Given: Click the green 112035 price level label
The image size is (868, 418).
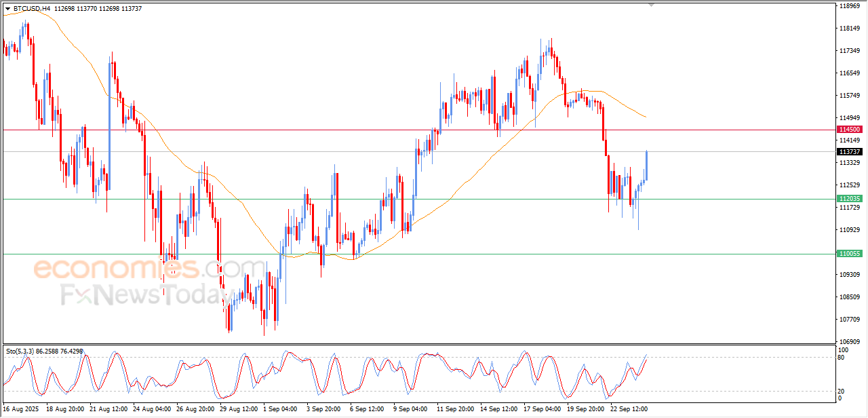Looking at the screenshot, I should tap(850, 198).
